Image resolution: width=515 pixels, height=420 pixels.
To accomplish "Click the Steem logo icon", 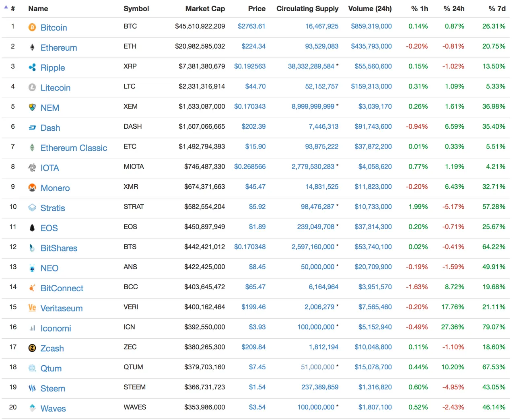I will 32,388.
